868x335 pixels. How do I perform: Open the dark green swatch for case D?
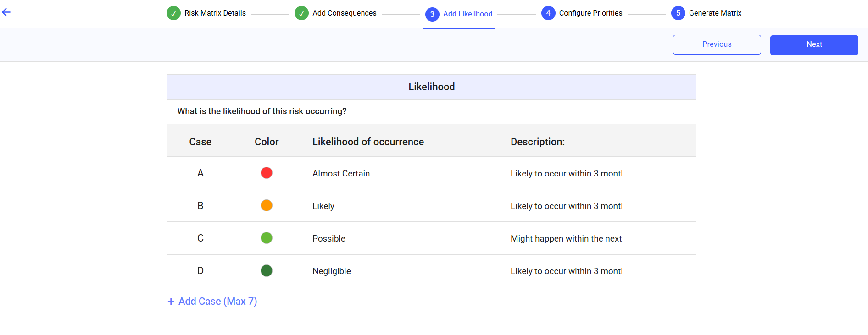267,270
